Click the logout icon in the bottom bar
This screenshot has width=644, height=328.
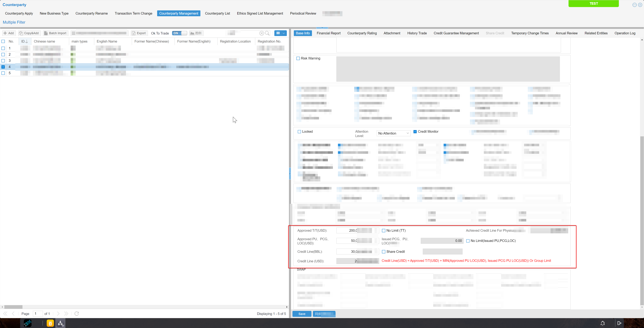tap(619, 323)
